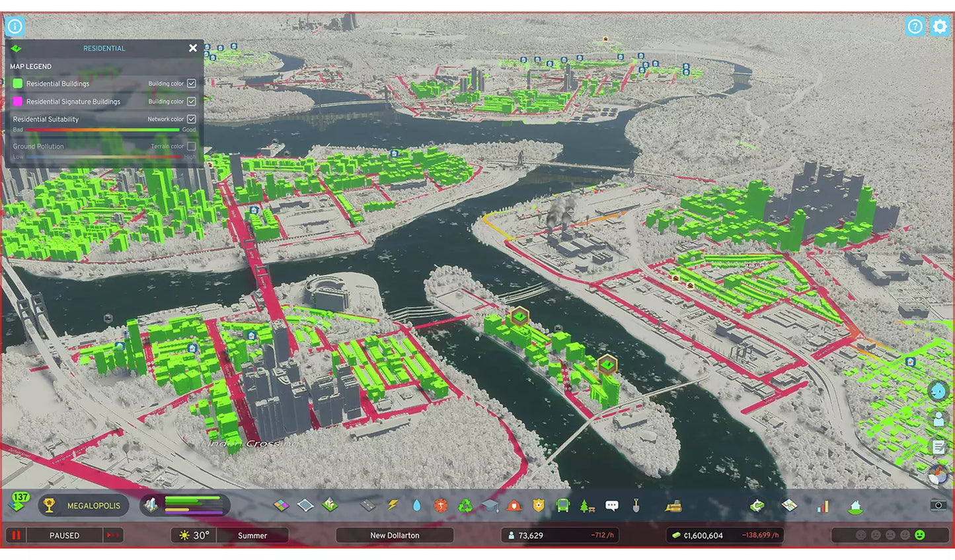
Task: Open the Landscaping shovel menu
Action: tap(636, 506)
